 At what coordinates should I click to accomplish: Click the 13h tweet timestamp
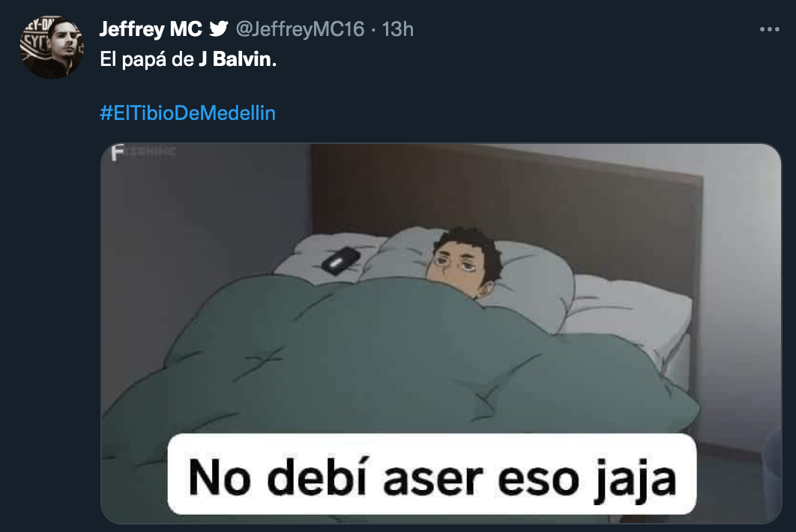pyautogui.click(x=397, y=29)
